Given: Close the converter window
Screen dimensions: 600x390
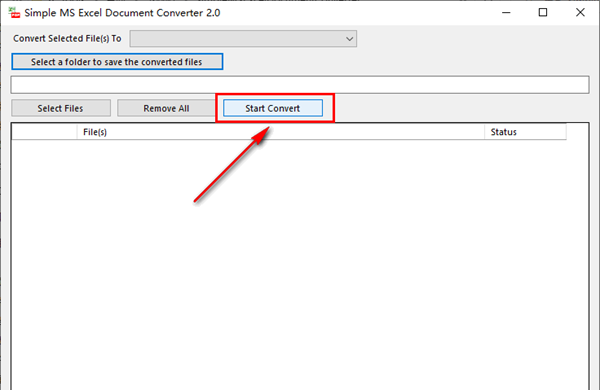Looking at the screenshot, I should pos(580,13).
